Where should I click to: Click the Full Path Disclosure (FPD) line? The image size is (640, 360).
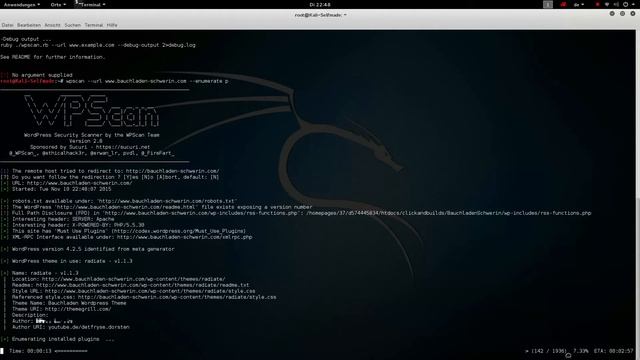(296, 213)
